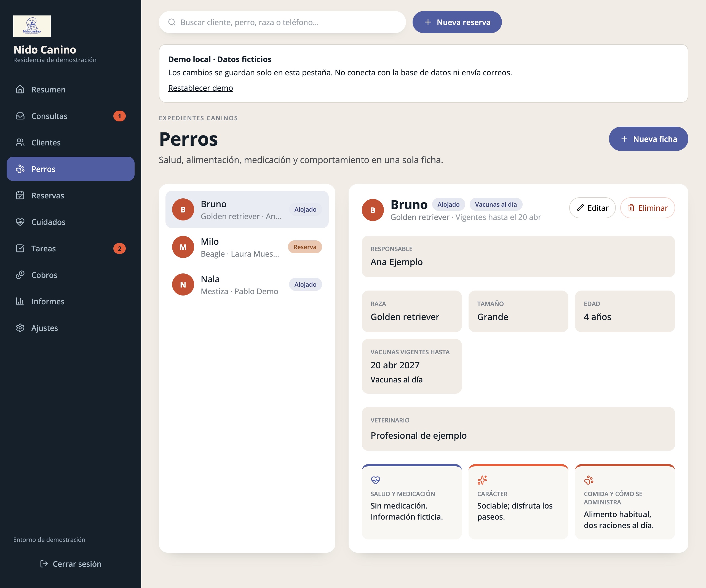Click the Reservas calendar icon
The image size is (706, 588).
(x=20, y=195)
